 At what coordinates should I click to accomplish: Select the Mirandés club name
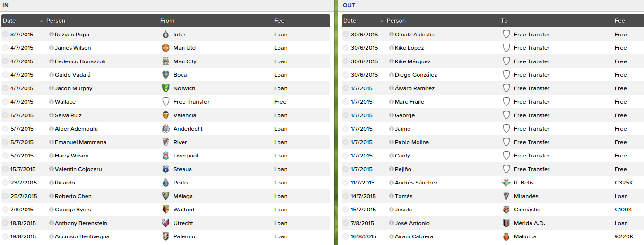click(x=526, y=196)
